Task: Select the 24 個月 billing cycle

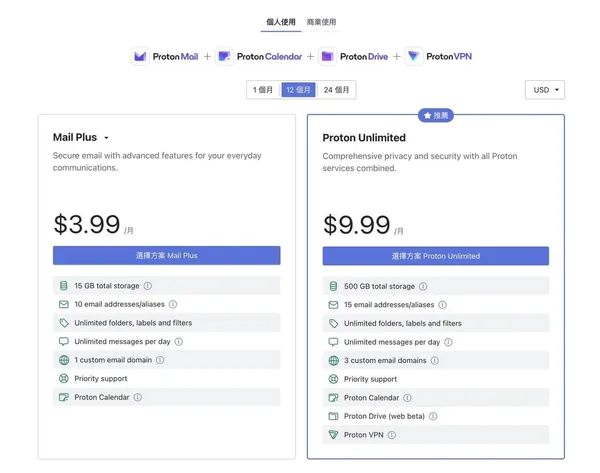Action: pos(335,90)
